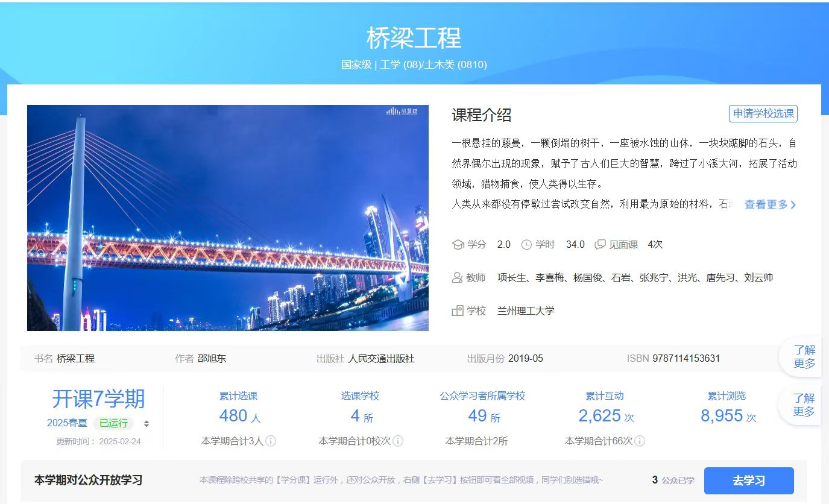Click the bridge course cover image
Screen dimensions: 829x504
coord(228,218)
